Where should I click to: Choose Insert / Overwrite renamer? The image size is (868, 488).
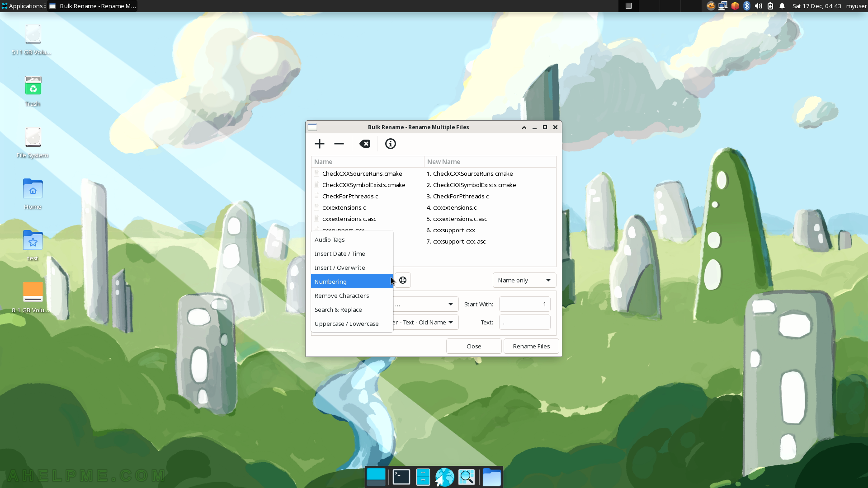coord(352,267)
